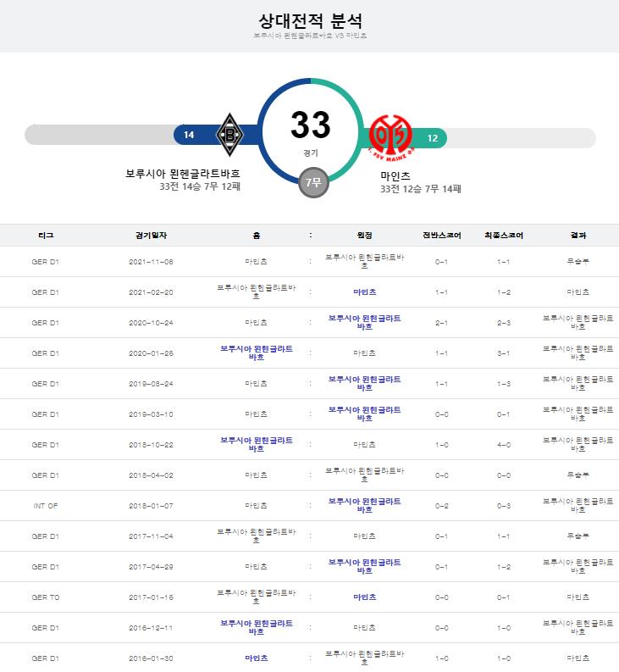Click the Mainz 05 red club logo
The image size is (619, 672).
pos(390,137)
